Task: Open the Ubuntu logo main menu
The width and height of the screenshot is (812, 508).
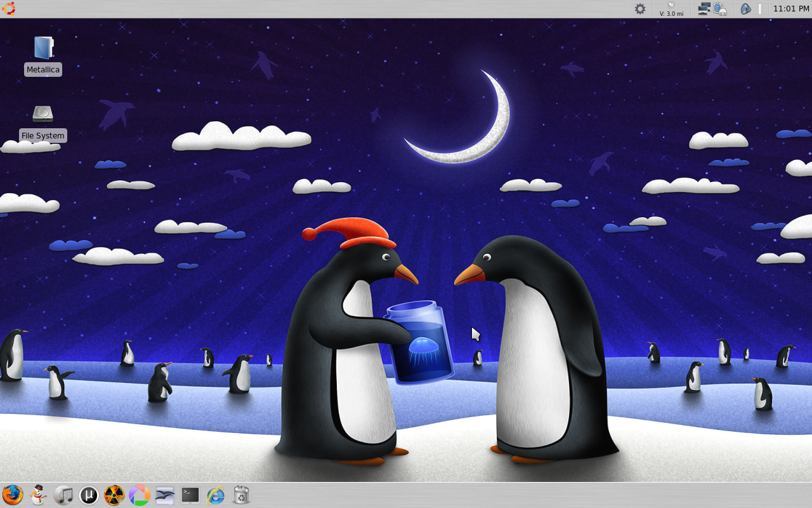Action: click(x=9, y=8)
